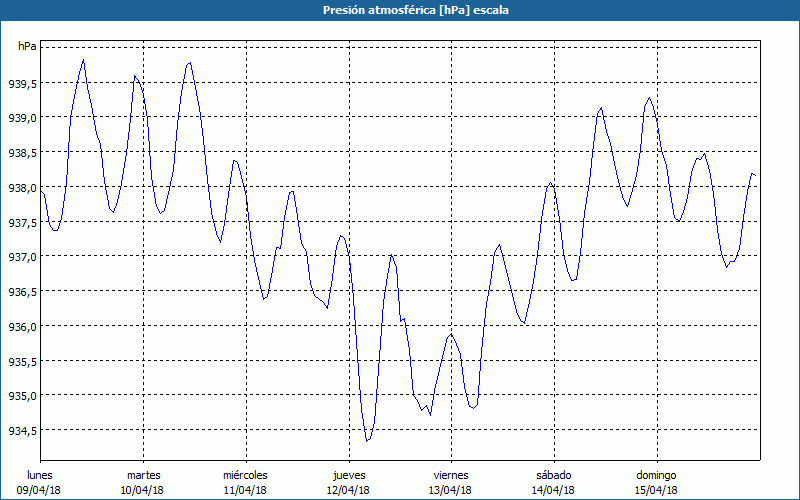Screen dimensions: 800x500
Task: Select the 937,0 y-axis label
Action: [21, 257]
